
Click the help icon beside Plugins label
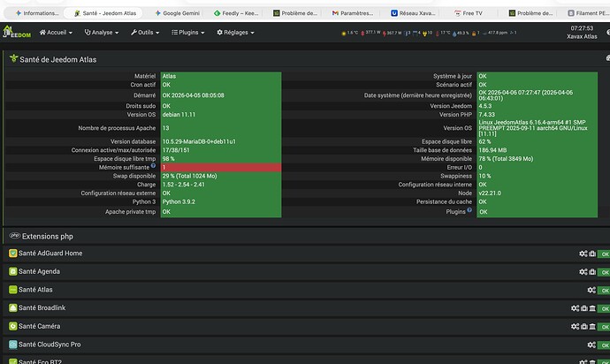pyautogui.click(x=469, y=210)
